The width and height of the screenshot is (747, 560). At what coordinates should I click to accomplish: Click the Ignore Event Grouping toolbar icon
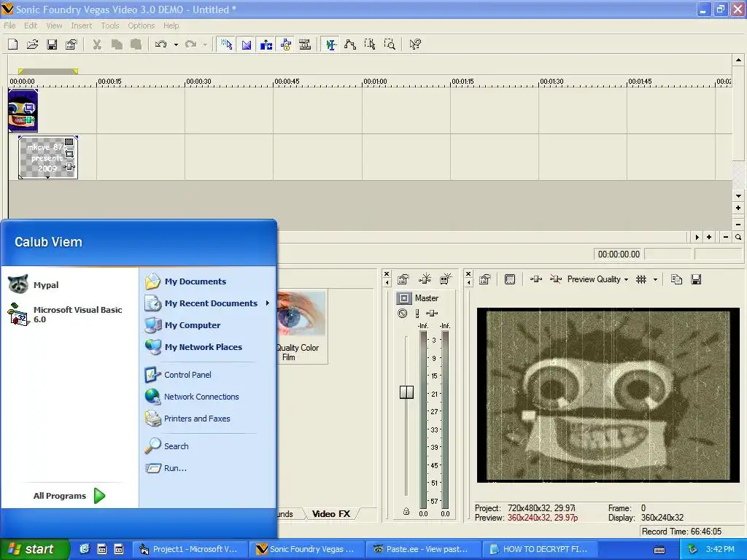click(x=305, y=44)
